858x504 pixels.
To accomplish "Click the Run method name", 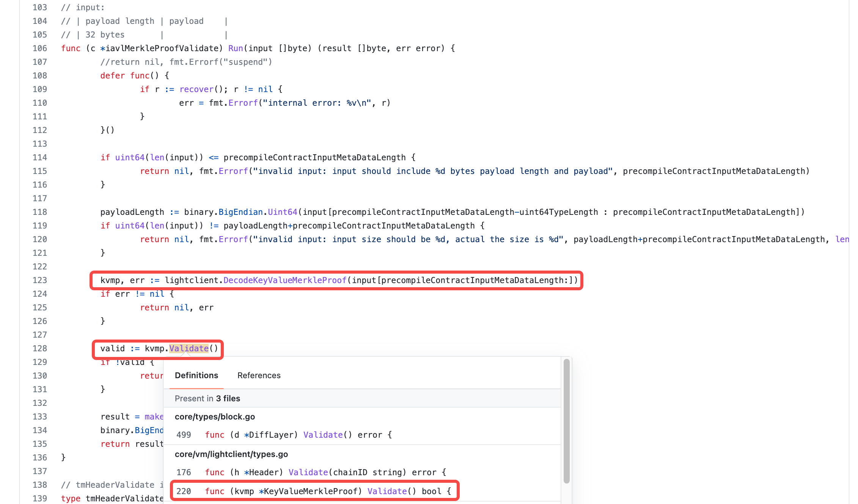I will coord(236,48).
